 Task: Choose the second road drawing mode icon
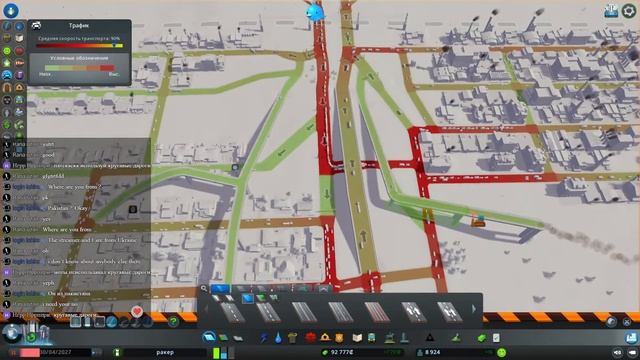pos(230,298)
